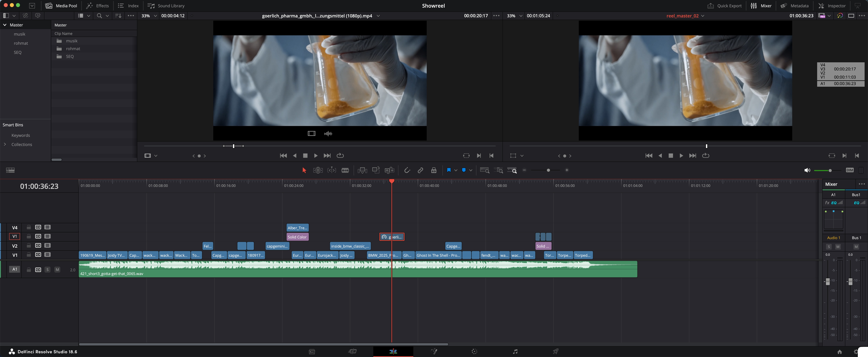The width and height of the screenshot is (868, 357).
Task: Select the arrow Selection Mode tool
Action: pyautogui.click(x=304, y=170)
